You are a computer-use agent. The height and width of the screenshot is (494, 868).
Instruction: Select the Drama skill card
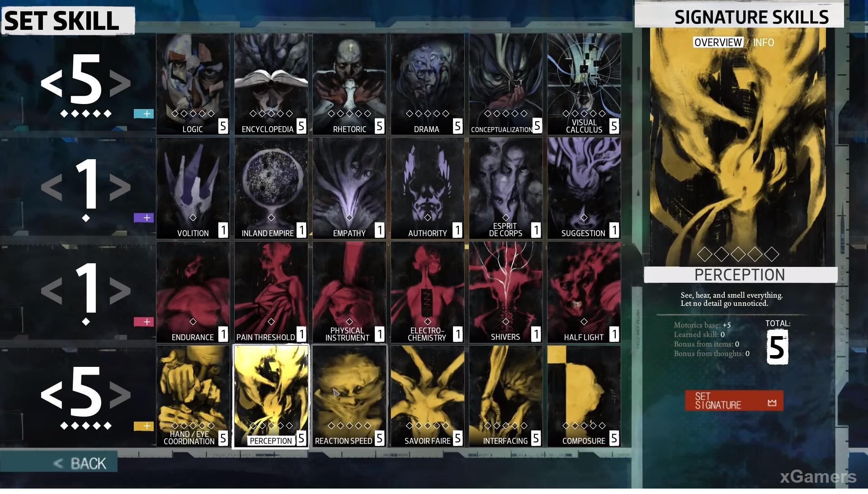[x=428, y=84]
